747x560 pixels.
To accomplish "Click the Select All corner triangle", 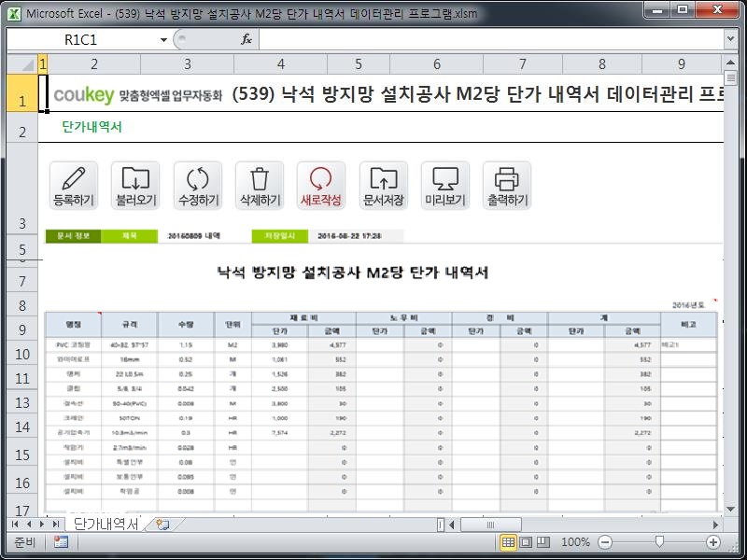I will pos(21,63).
